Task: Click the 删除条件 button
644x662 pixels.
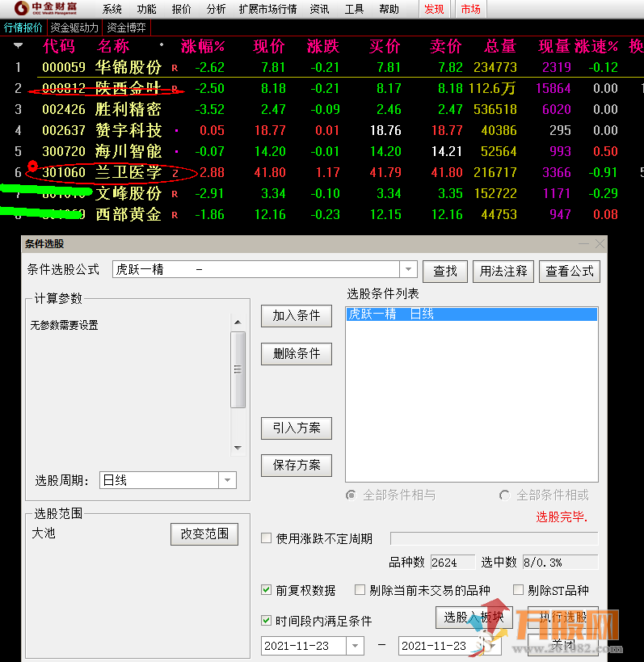Action: [x=297, y=354]
